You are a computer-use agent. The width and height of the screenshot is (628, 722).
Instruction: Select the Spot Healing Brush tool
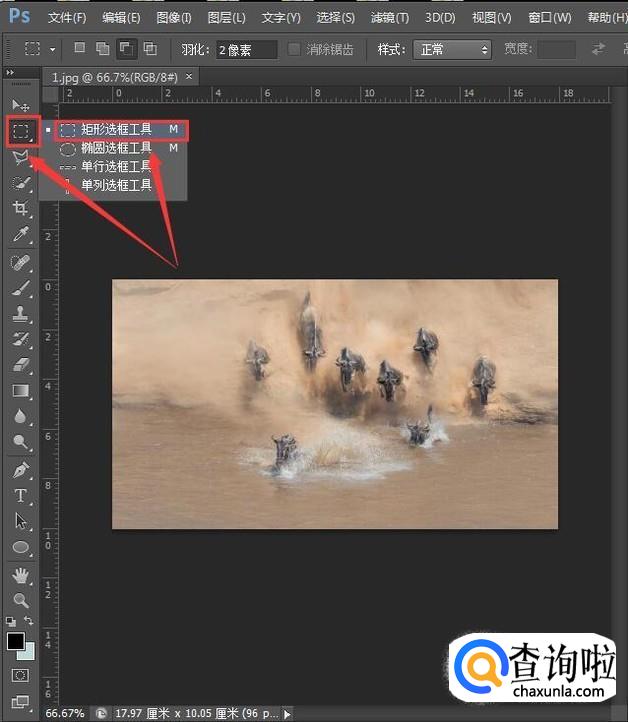point(21,263)
